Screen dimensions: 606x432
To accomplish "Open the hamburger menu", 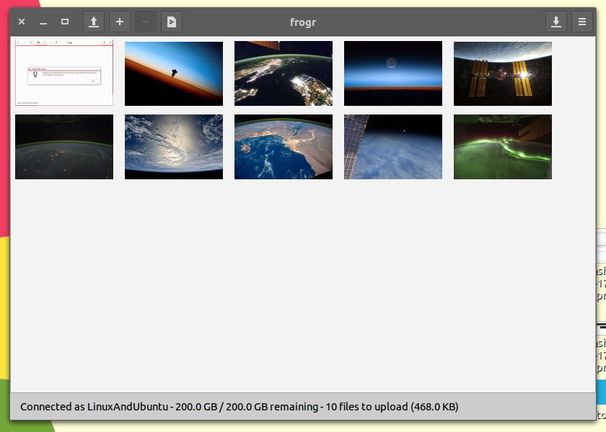I will (582, 22).
